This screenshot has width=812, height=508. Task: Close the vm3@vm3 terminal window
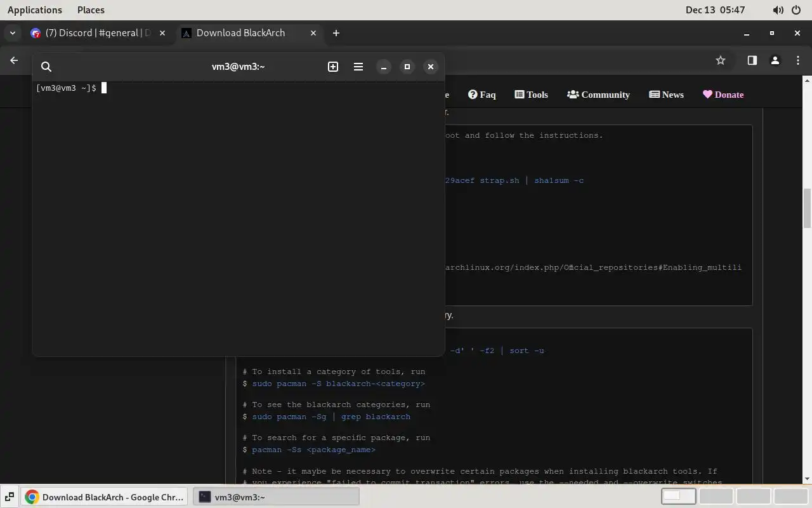pos(431,67)
